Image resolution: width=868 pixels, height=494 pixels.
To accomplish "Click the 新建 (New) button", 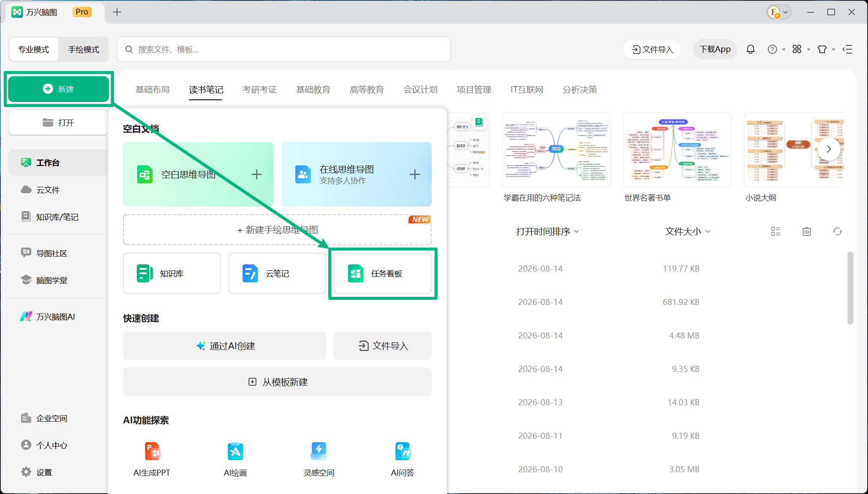I will point(59,89).
